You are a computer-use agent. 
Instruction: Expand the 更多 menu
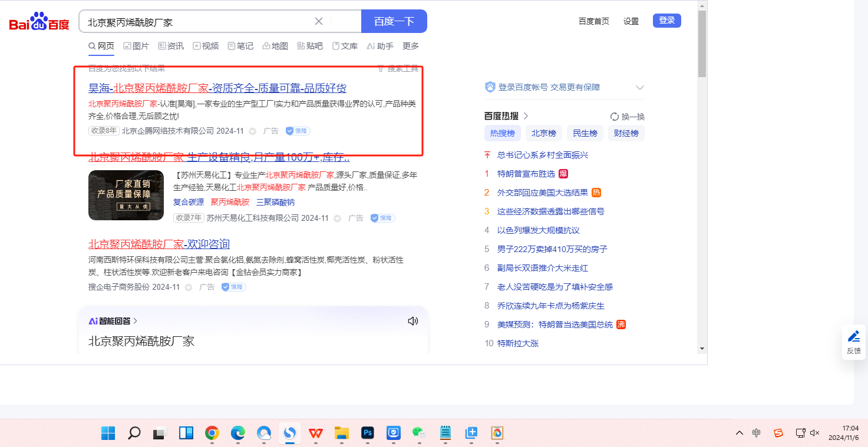[411, 46]
